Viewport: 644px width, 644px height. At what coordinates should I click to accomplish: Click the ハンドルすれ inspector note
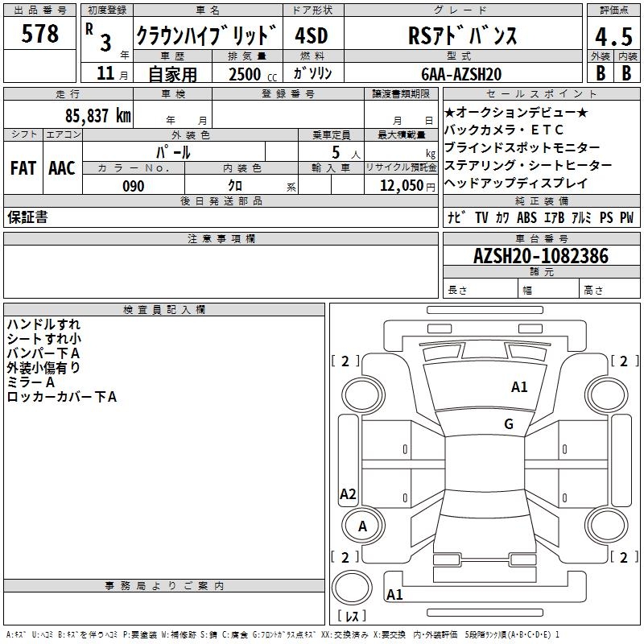43,324
